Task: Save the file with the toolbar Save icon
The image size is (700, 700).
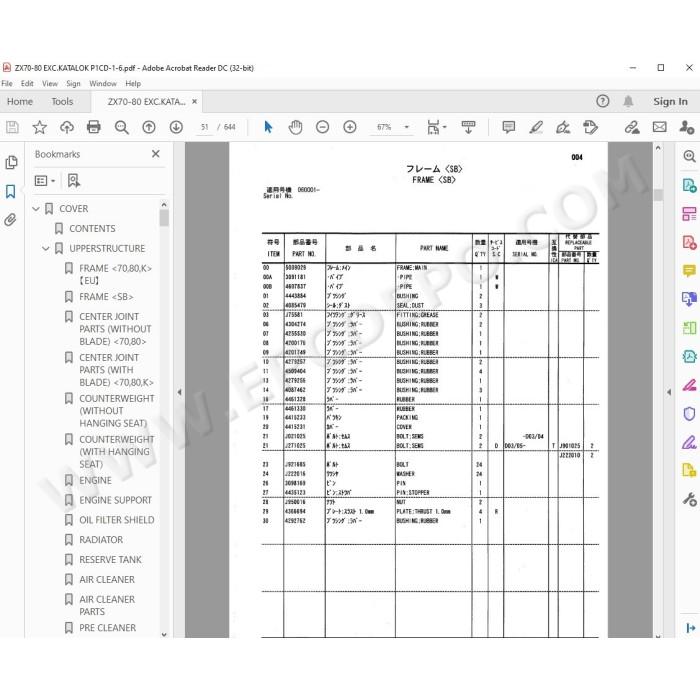Action: pyautogui.click(x=12, y=127)
